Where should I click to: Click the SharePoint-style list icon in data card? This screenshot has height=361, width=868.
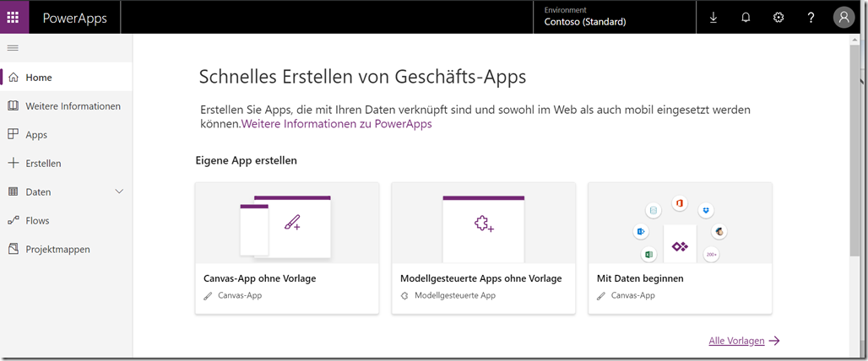[x=654, y=210]
